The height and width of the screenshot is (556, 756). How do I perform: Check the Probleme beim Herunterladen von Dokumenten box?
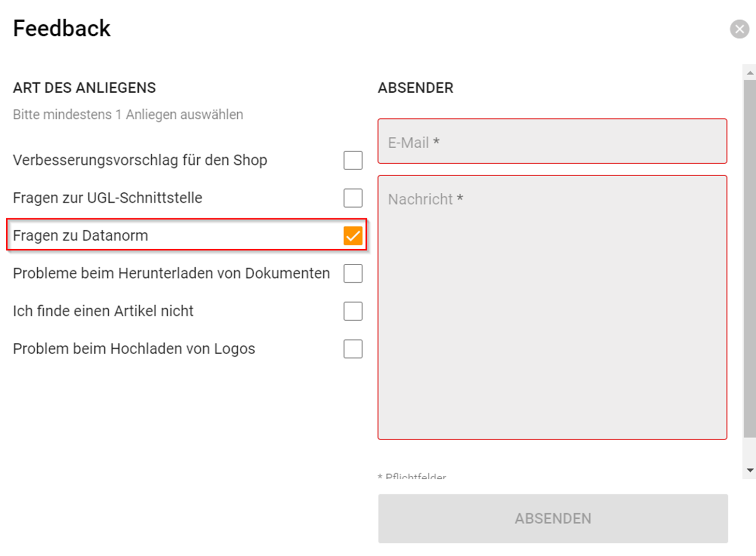(x=353, y=273)
